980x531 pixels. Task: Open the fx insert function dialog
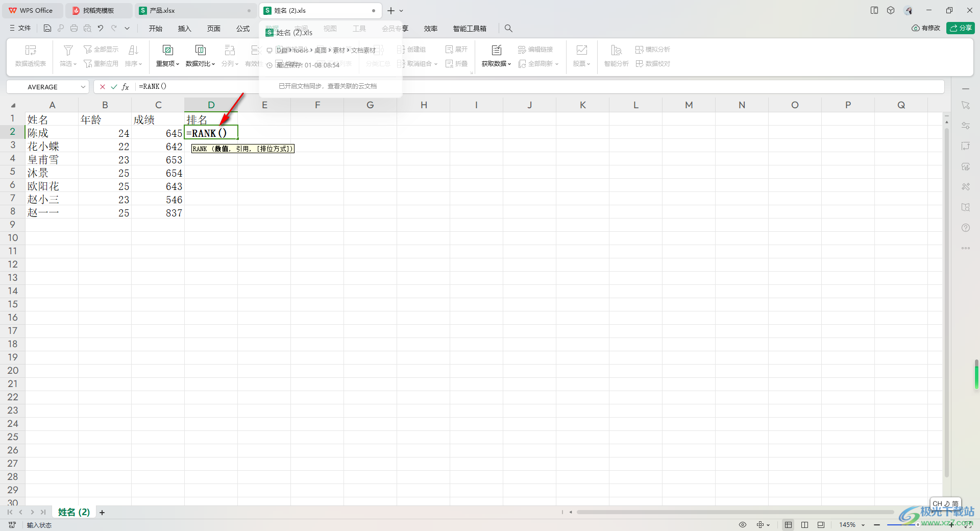coord(126,87)
